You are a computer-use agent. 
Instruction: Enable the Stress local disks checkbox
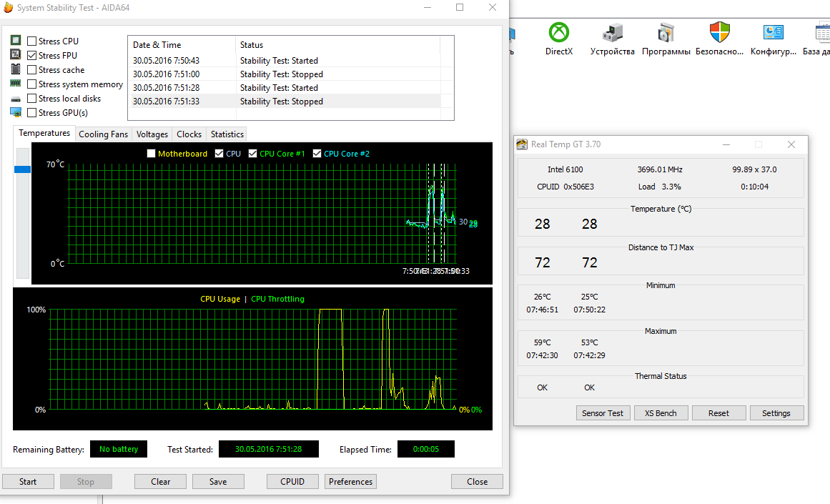tap(31, 98)
